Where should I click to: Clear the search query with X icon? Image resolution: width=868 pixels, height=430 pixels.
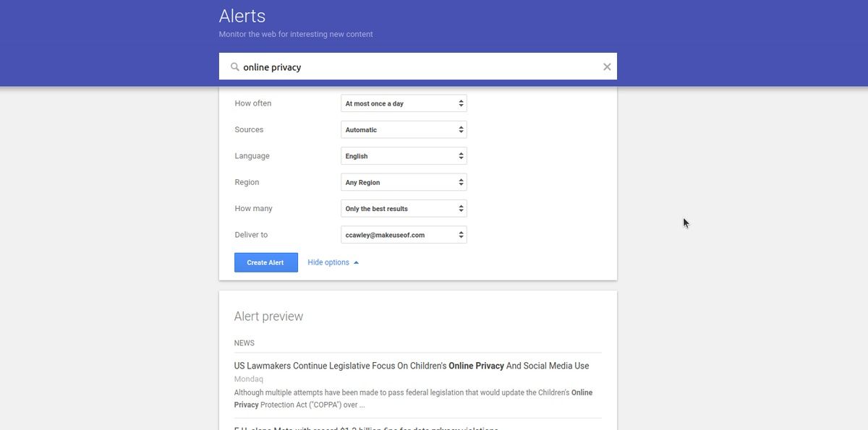[x=607, y=67]
